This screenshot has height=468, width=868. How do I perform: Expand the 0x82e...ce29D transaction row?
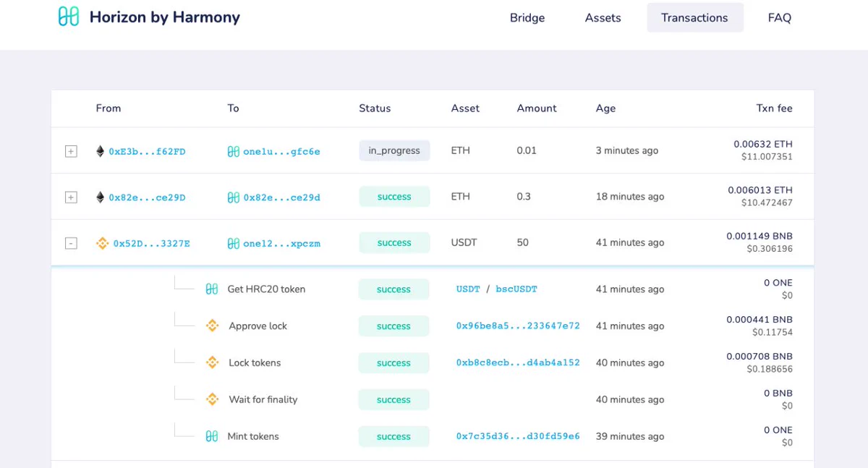[x=71, y=197]
